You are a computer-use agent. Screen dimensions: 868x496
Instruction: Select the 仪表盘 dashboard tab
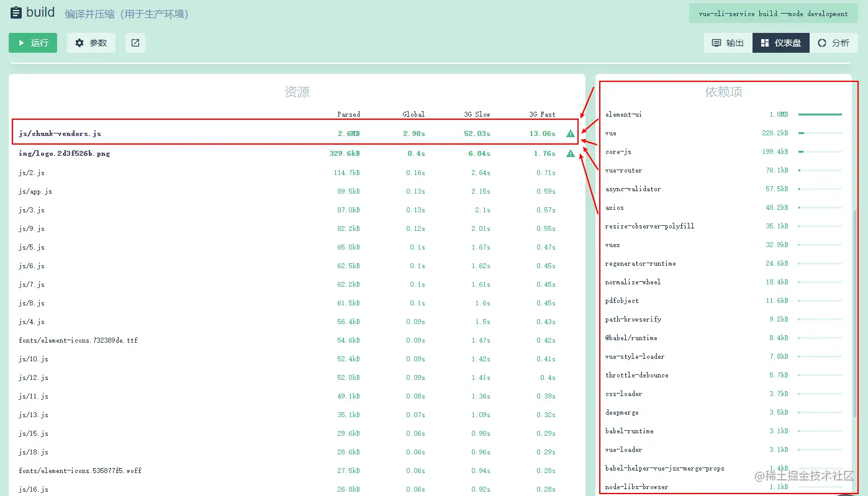coord(781,43)
